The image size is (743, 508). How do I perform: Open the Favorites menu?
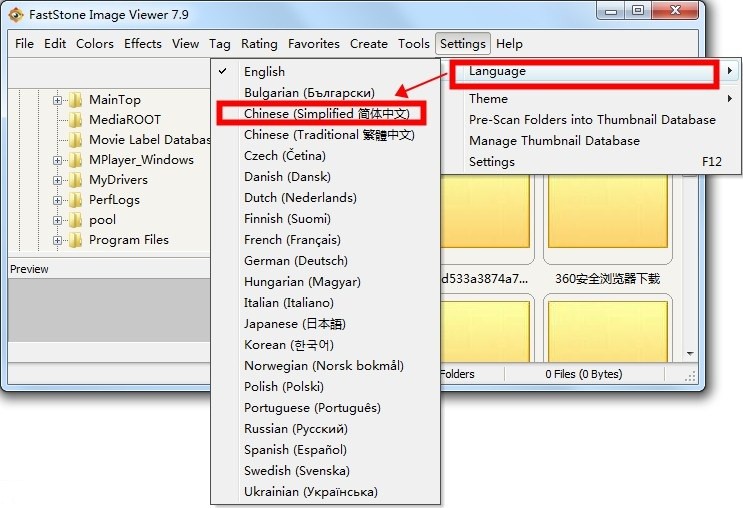314,44
